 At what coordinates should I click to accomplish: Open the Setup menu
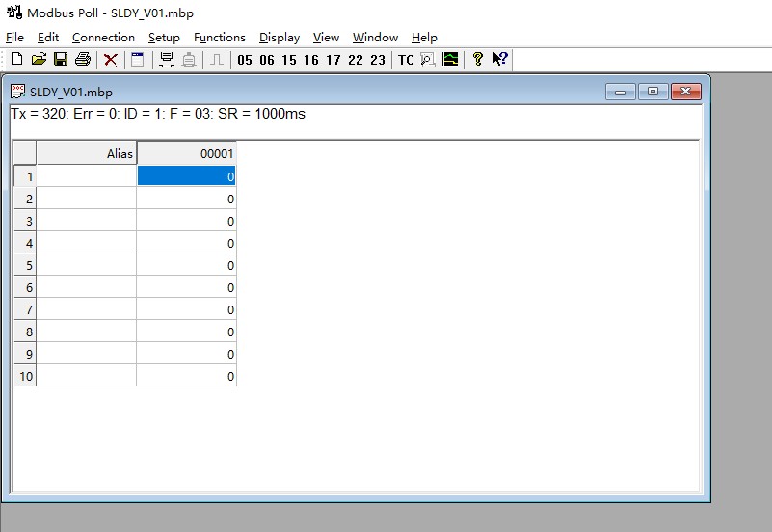click(164, 38)
